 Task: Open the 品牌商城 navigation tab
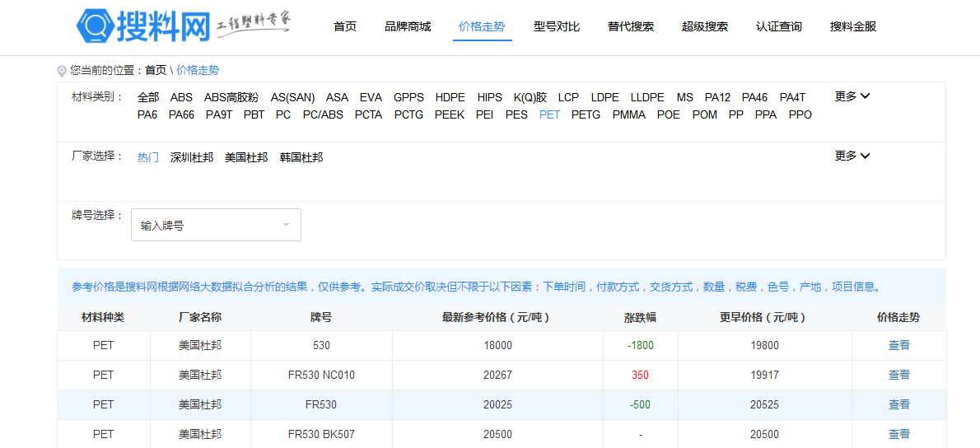click(408, 26)
